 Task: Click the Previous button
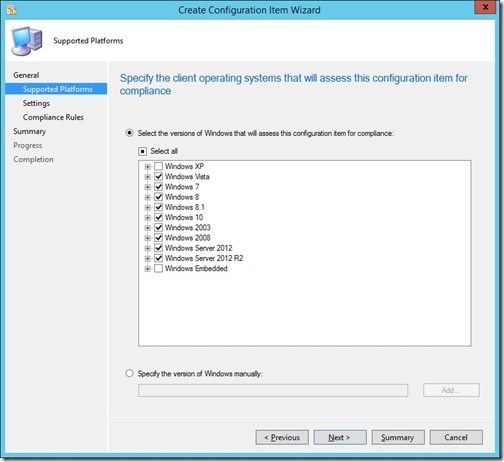(x=282, y=437)
